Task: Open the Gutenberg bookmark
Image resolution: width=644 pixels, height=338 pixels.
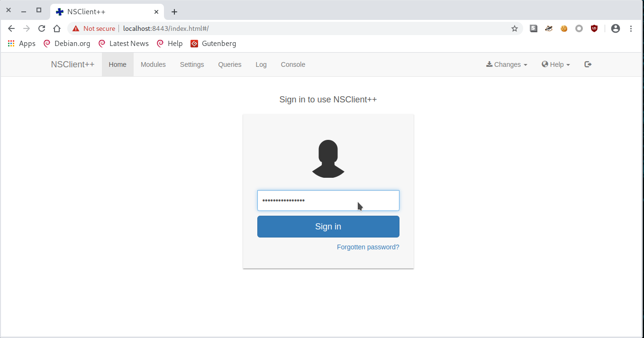Action: [x=213, y=44]
